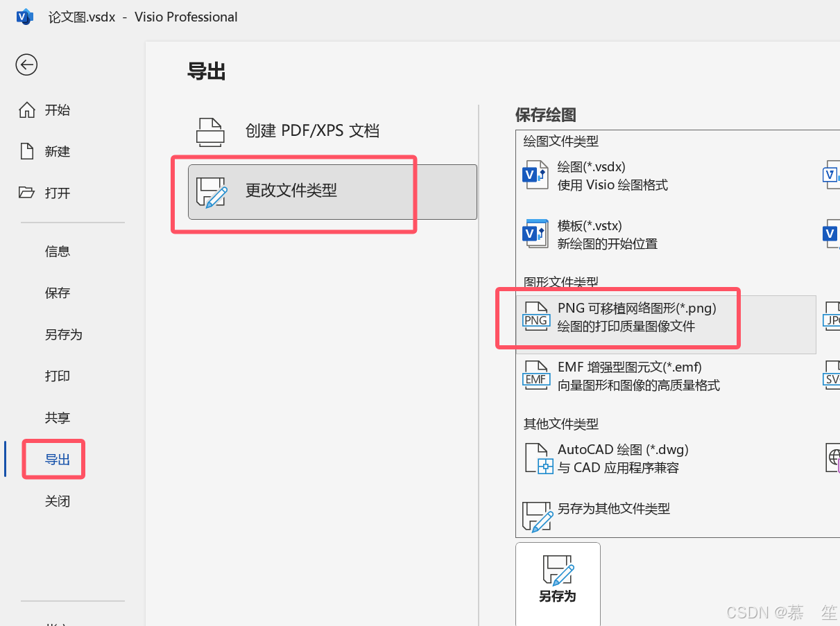
Task: Click the new document icon beside 新建
Action: [x=26, y=151]
